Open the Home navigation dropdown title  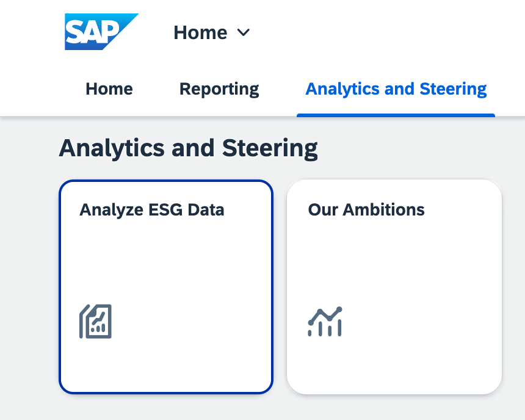point(212,32)
